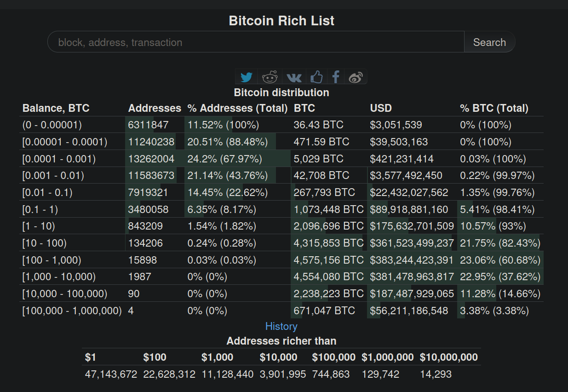Click the 23.06% (60.68%) cell
Image resolution: width=568 pixels, height=392 pixels.
click(500, 260)
